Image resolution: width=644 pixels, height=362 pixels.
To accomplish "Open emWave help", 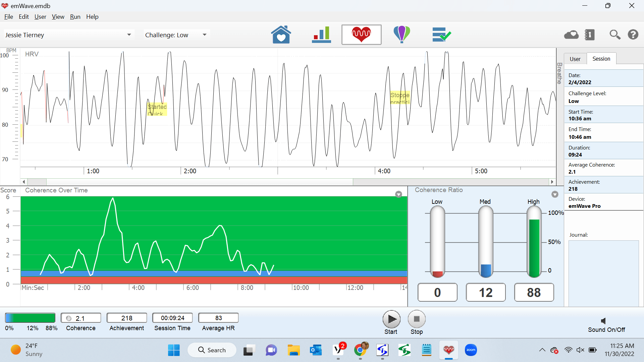I will pos(633,35).
